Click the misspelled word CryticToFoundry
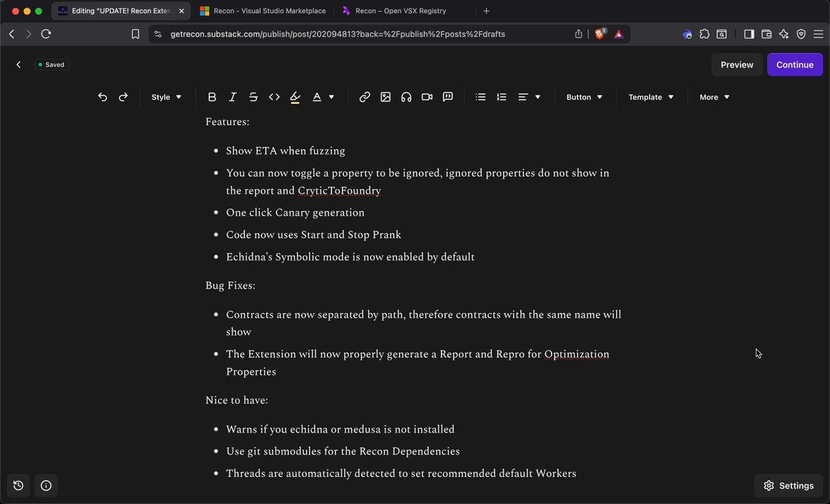830x504 pixels. [x=339, y=190]
